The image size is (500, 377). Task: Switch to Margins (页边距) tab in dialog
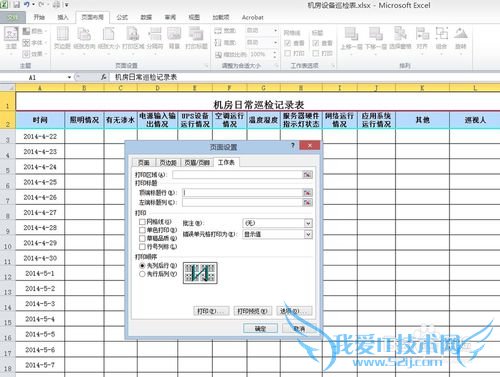168,162
